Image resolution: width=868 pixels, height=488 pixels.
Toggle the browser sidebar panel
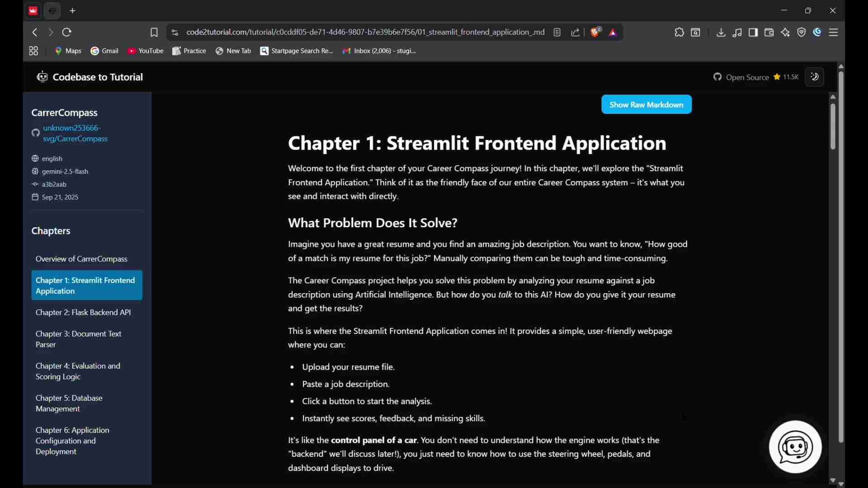pyautogui.click(x=754, y=33)
